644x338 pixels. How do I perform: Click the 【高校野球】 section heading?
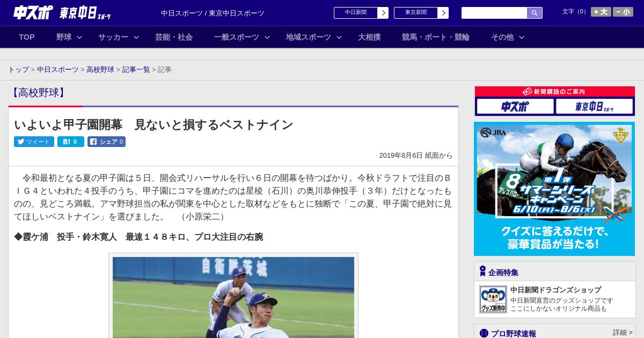39,92
